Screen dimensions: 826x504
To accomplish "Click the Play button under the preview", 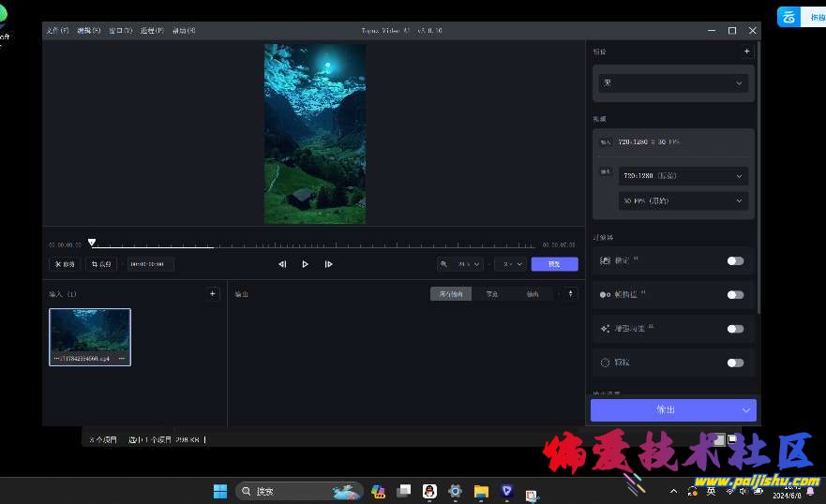I will 305,264.
